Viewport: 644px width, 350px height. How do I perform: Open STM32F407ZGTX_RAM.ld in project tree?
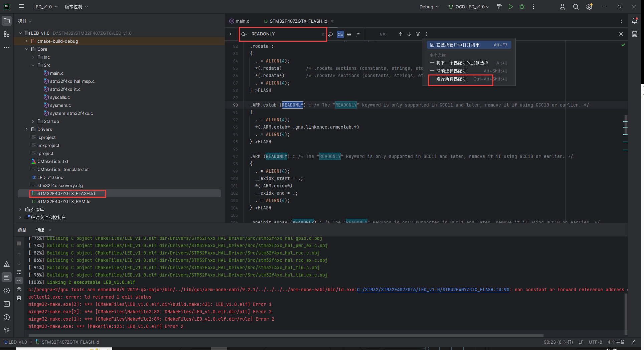click(x=64, y=202)
